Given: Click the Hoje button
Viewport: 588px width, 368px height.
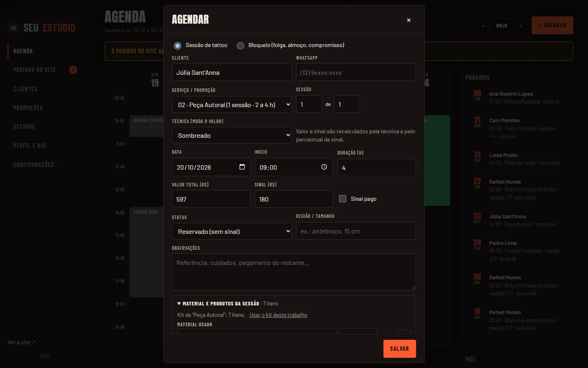Looking at the screenshot, I should click(x=502, y=25).
